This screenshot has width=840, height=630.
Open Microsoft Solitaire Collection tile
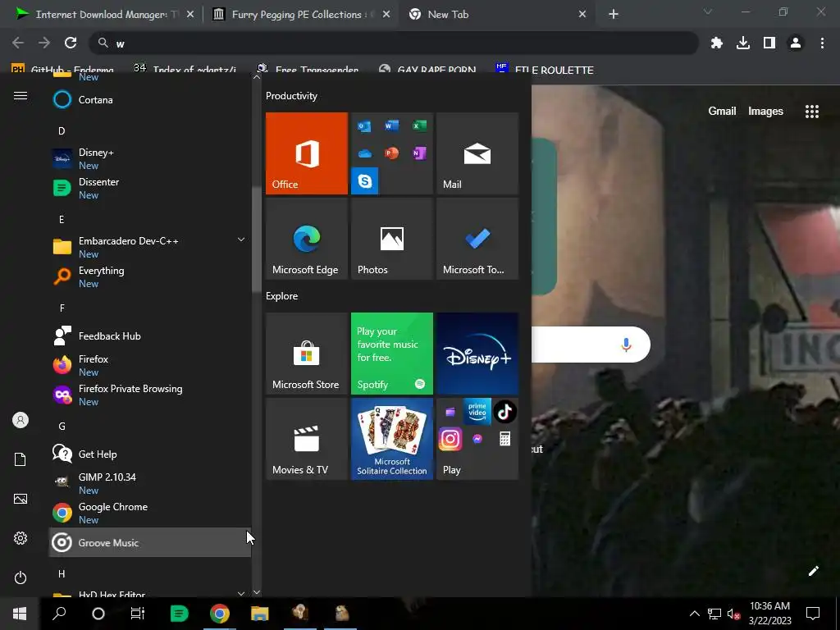tap(391, 439)
